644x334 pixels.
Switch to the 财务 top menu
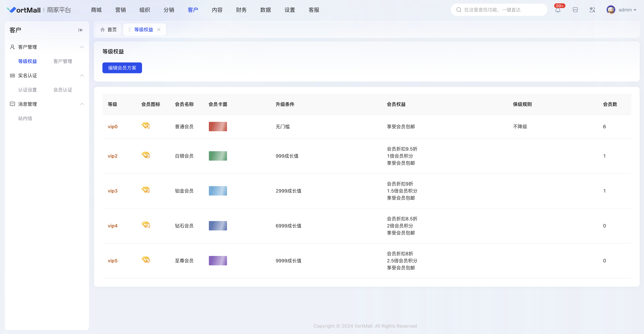pos(241,10)
